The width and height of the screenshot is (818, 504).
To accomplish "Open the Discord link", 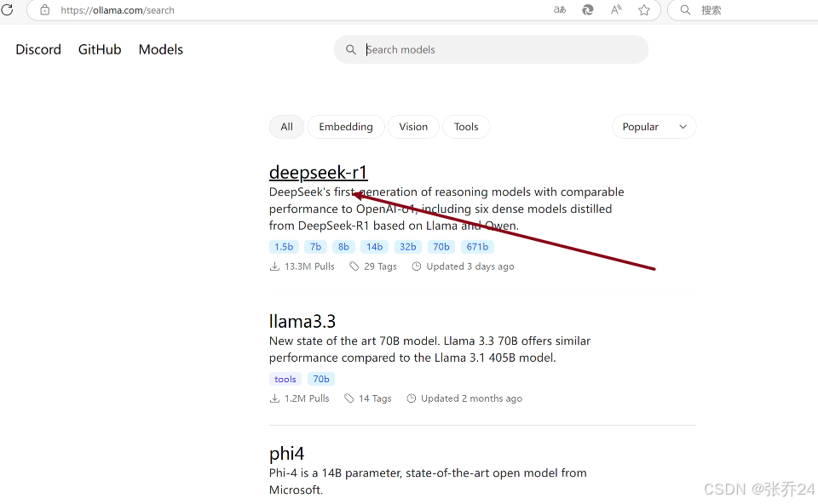I will (38, 49).
